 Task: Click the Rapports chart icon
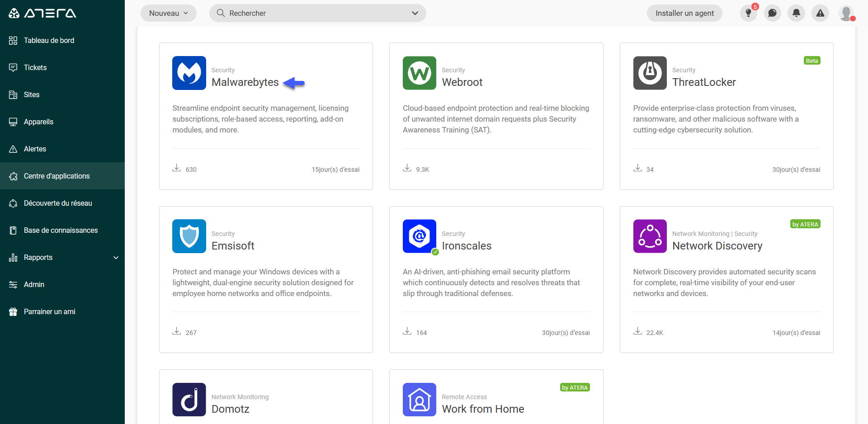click(13, 258)
